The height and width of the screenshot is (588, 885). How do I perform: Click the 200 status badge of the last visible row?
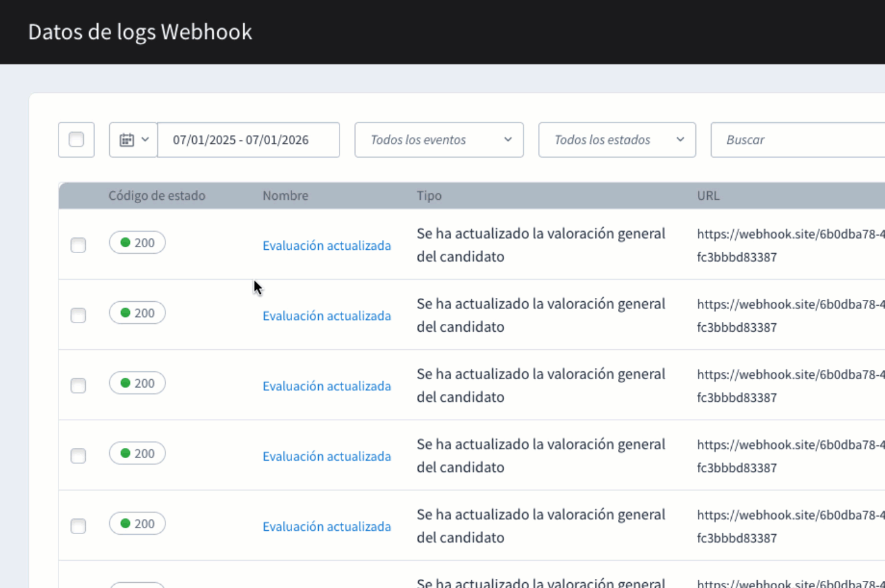[137, 523]
